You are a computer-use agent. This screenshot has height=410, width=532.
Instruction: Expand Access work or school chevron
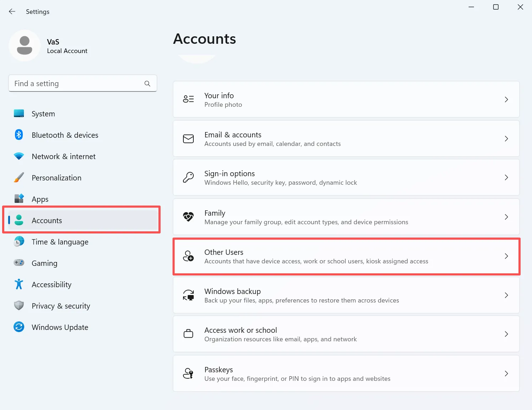coord(506,334)
